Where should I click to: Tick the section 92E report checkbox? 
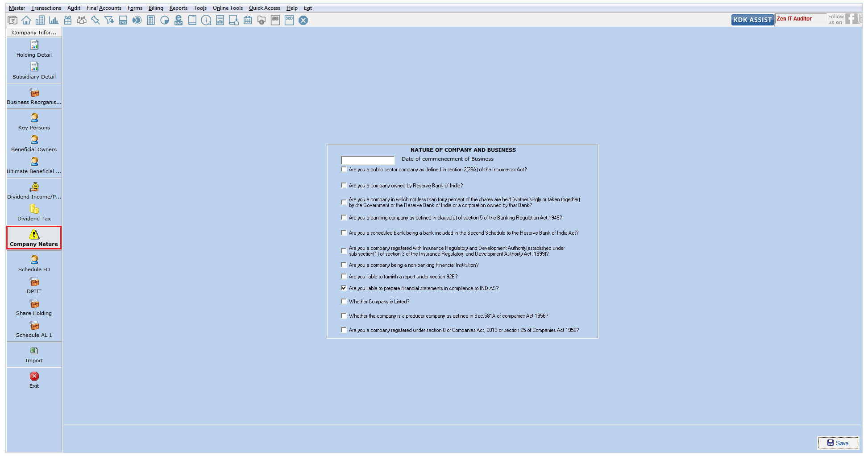[x=344, y=277]
